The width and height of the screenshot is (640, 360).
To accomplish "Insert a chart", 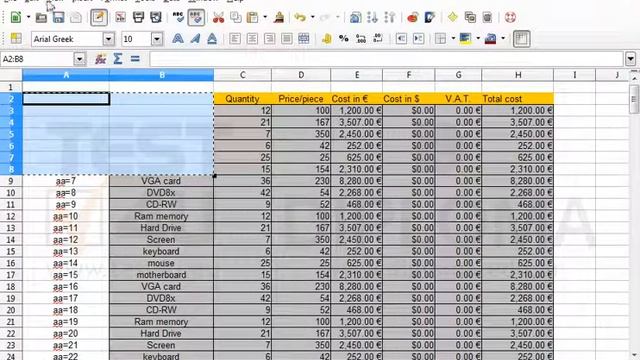I will coord(413,18).
